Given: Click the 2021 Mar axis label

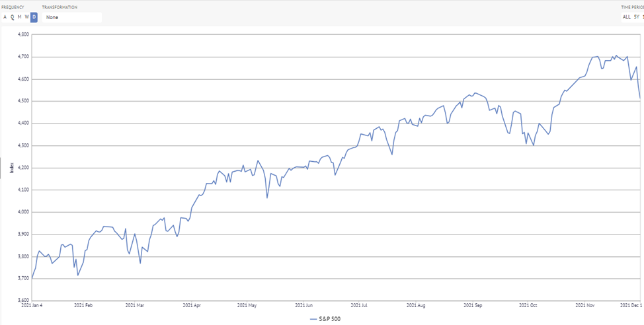Looking at the screenshot, I should point(136,306).
